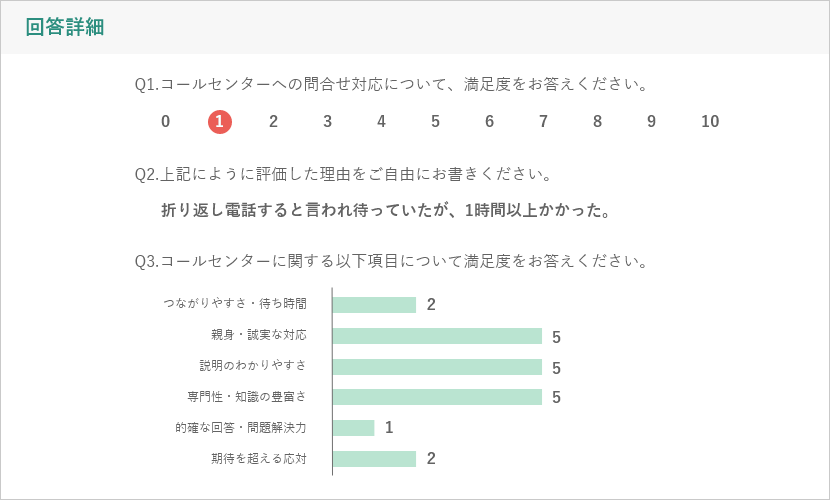Click the Q3 question text
Screen dimensions: 830x500
[391, 261]
